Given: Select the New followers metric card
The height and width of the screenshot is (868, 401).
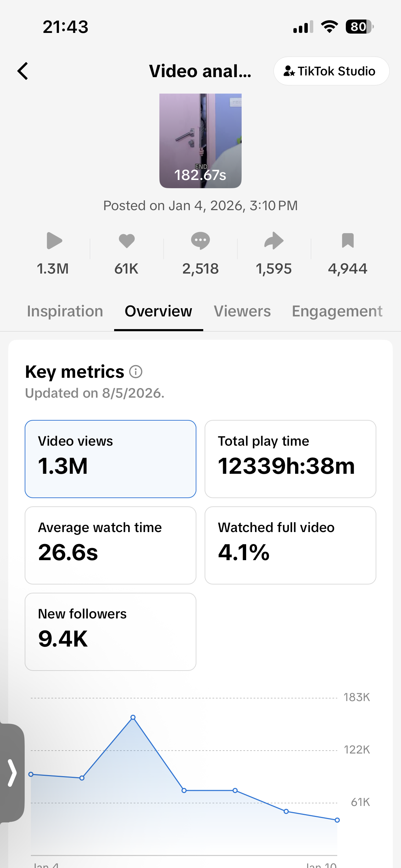Looking at the screenshot, I should [110, 632].
